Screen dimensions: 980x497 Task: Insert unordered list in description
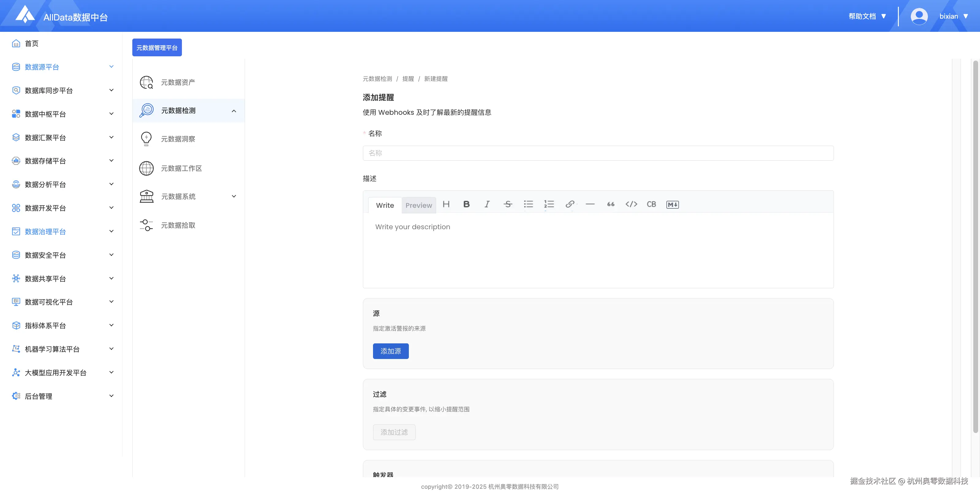click(x=528, y=204)
